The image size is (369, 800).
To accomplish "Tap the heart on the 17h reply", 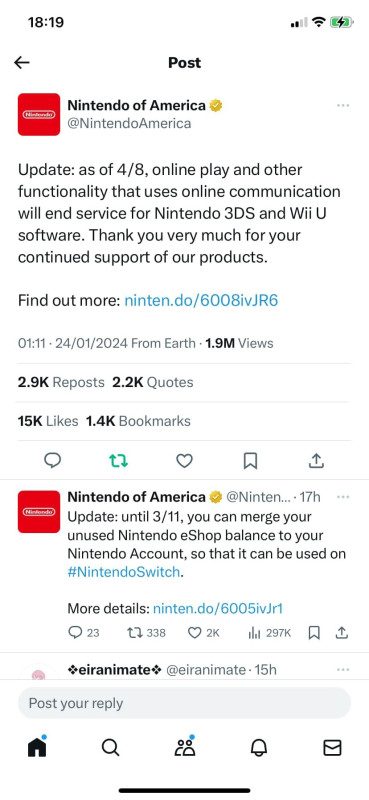I will coord(194,633).
